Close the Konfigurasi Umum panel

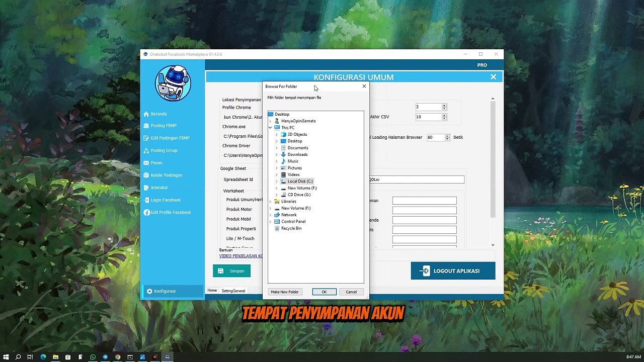pyautogui.click(x=493, y=77)
